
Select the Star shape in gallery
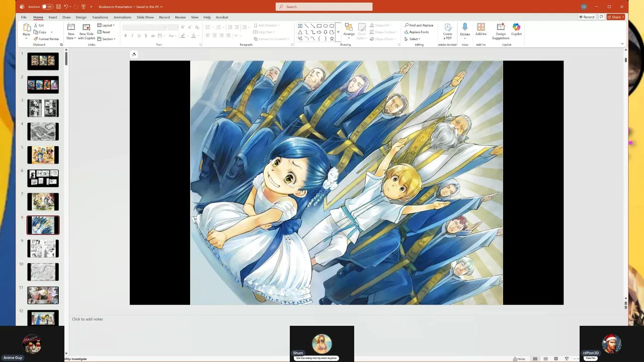(332, 38)
